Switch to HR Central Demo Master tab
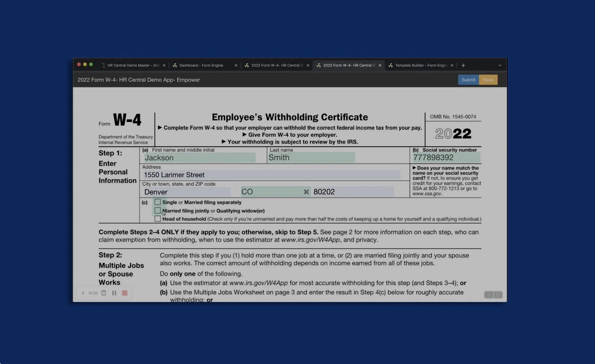 pos(133,65)
